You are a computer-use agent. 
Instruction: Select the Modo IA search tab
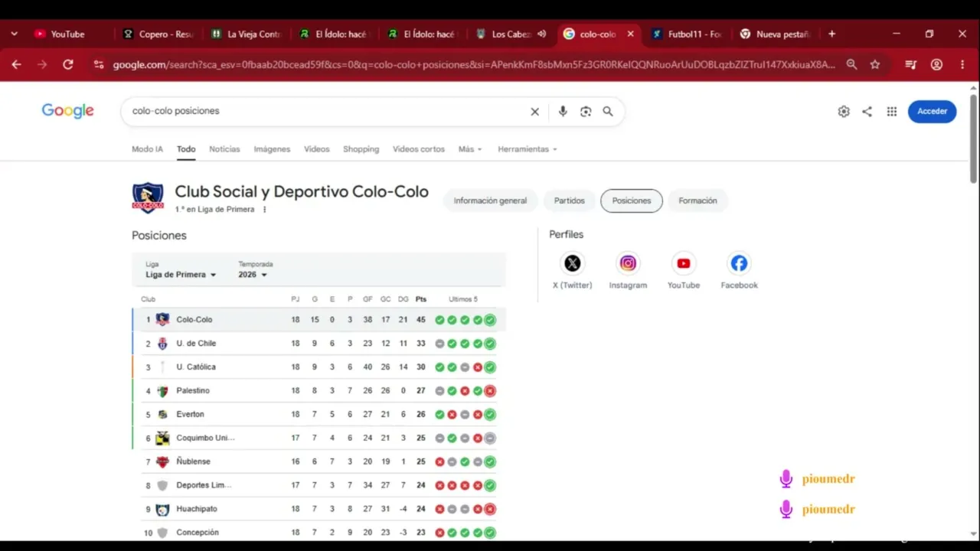click(x=147, y=149)
